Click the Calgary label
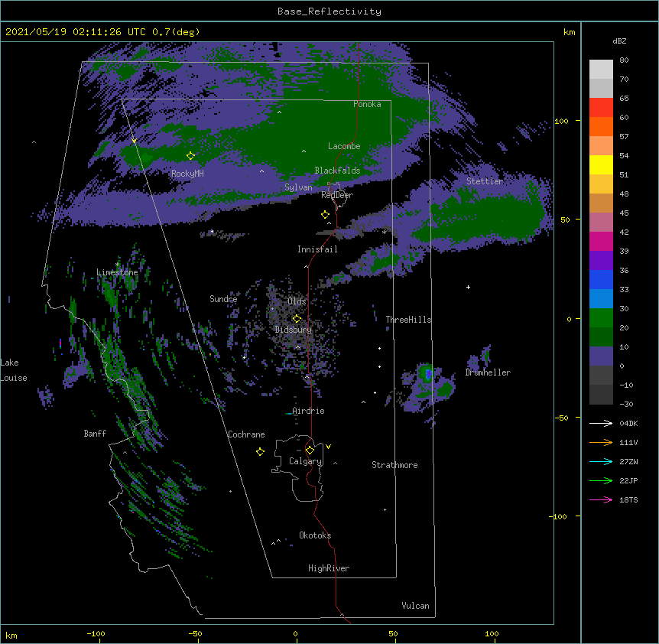The width and height of the screenshot is (659, 644). [x=306, y=461]
